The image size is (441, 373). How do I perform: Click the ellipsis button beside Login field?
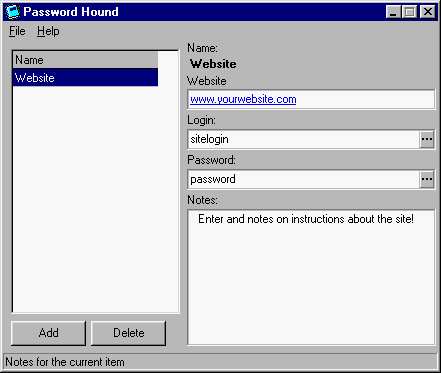point(427,139)
